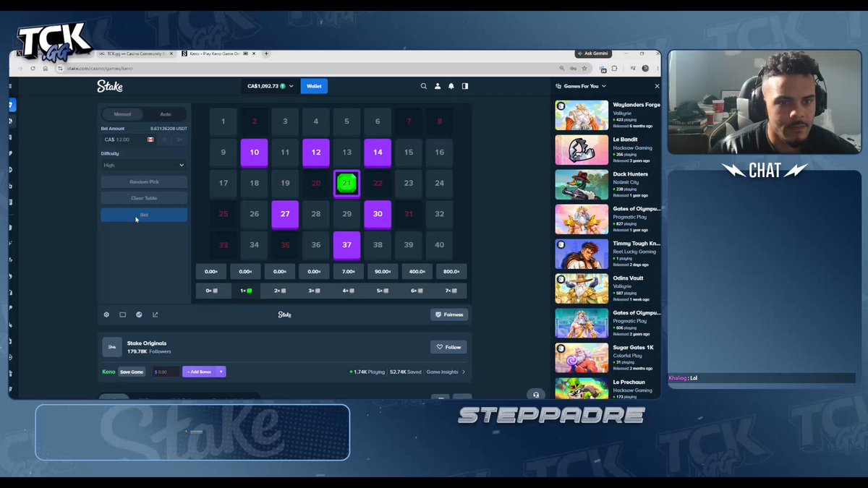The height and width of the screenshot is (488, 868).
Task: Double the bet amount (2× button)
Action: click(x=179, y=140)
